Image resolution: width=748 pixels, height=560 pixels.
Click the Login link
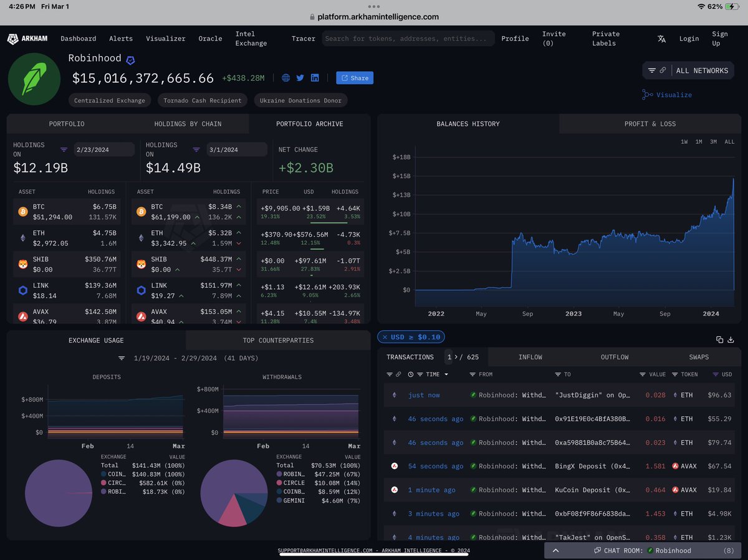689,39
